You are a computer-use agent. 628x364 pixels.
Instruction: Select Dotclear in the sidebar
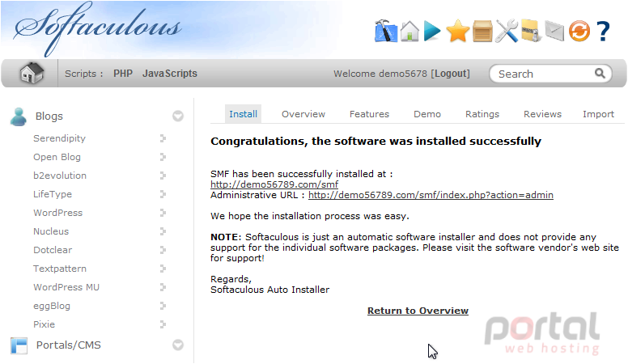pos(53,250)
